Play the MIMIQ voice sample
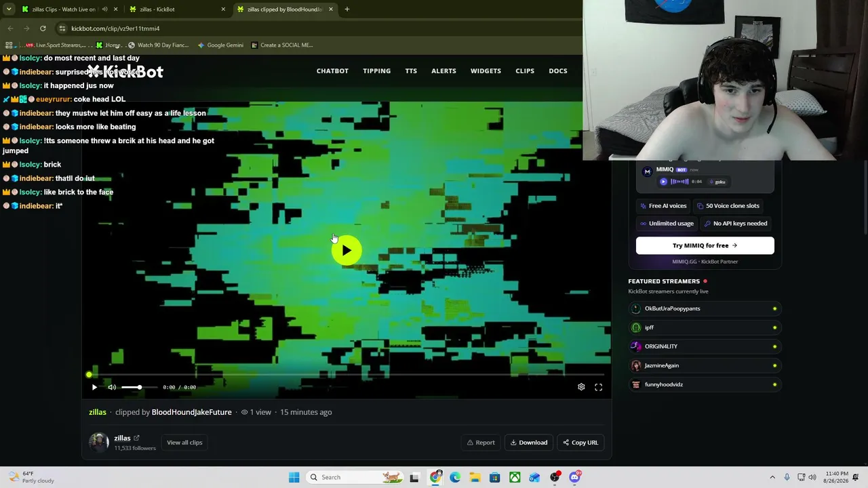 pyautogui.click(x=663, y=182)
